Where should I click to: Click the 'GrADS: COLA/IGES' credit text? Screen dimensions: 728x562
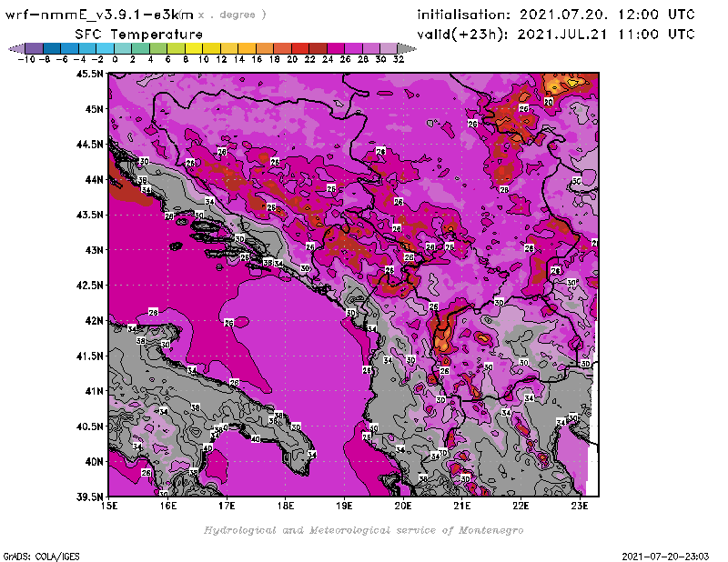pyautogui.click(x=41, y=557)
